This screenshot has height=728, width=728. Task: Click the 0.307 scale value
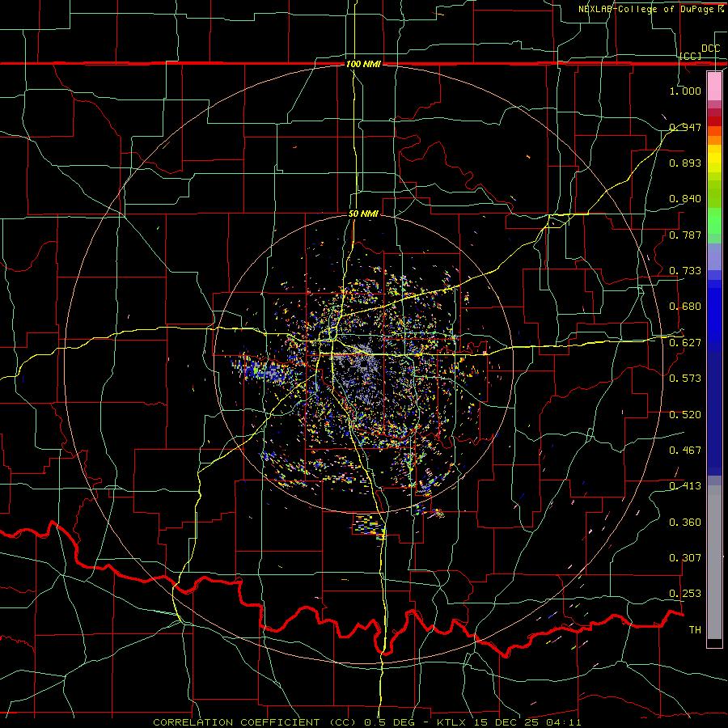click(x=685, y=558)
